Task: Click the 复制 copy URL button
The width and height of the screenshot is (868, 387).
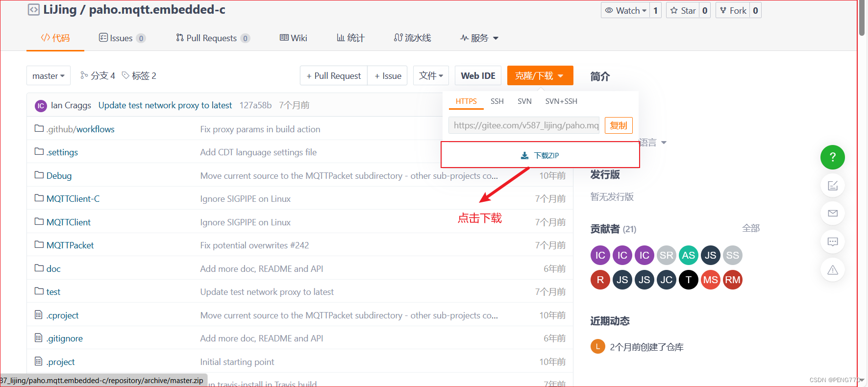Action: pos(619,125)
